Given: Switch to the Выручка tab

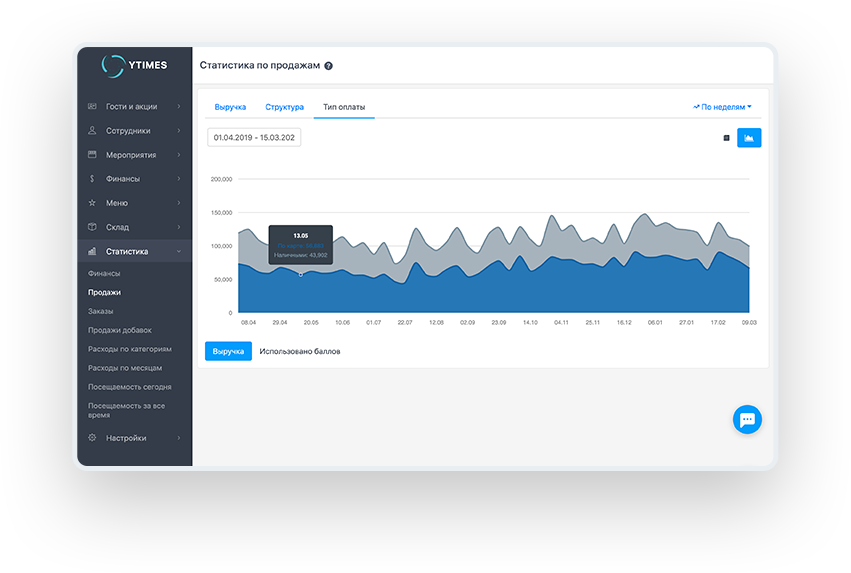Looking at the screenshot, I should tap(230, 107).
